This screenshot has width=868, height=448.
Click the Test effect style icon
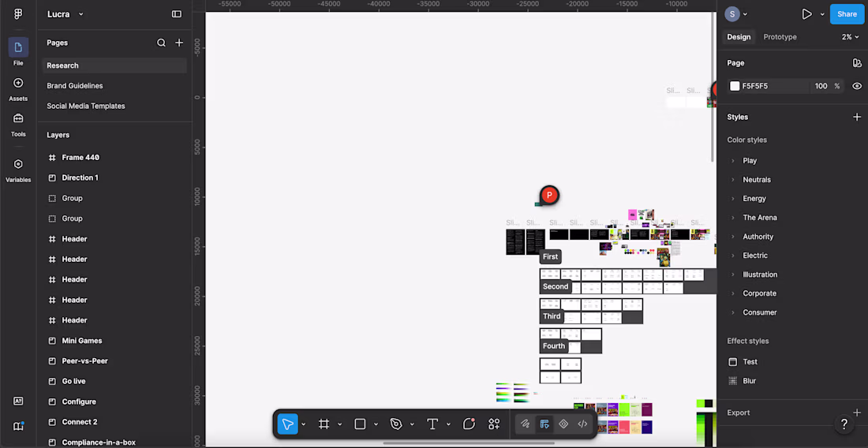(732, 362)
